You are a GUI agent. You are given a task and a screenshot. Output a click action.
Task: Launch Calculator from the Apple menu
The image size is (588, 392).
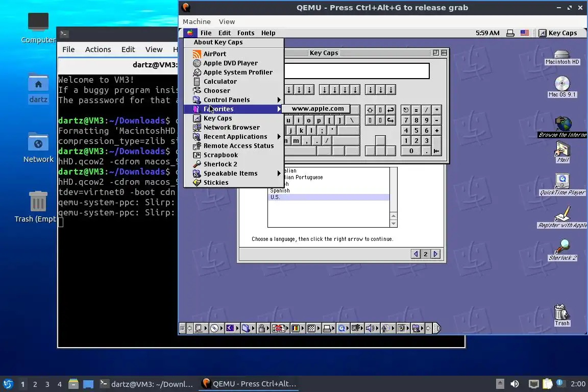pos(234,81)
